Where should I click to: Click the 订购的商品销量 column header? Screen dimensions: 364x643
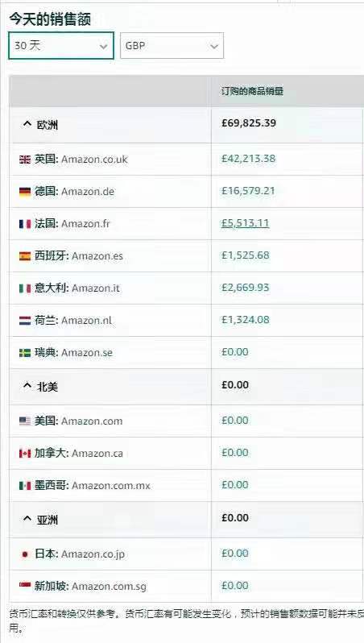click(x=252, y=91)
